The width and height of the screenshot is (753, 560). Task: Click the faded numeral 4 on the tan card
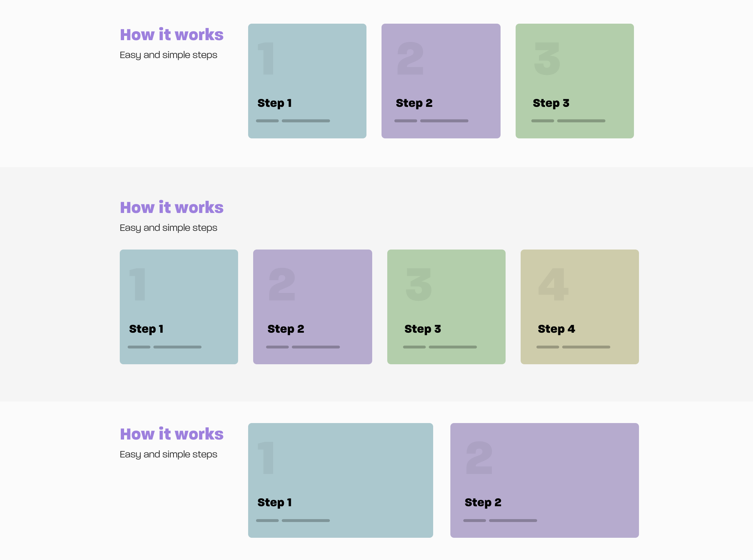pos(554,284)
